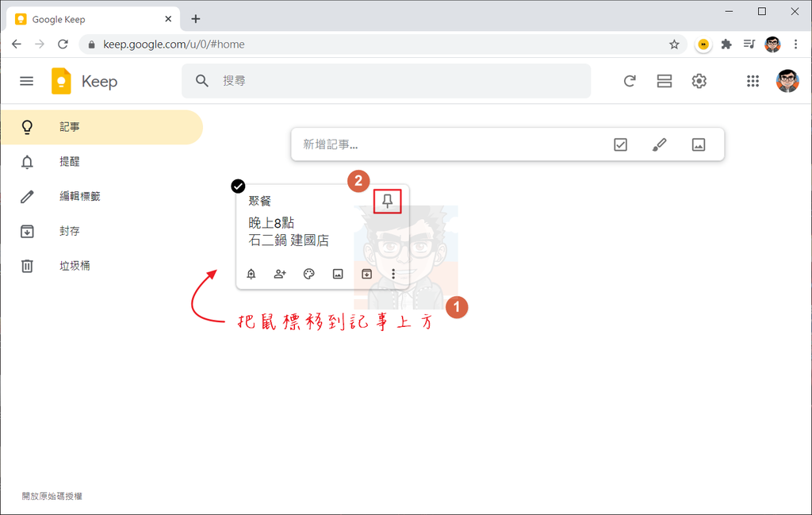Create a new drawing note
This screenshot has width=812, height=515.
pyautogui.click(x=659, y=144)
